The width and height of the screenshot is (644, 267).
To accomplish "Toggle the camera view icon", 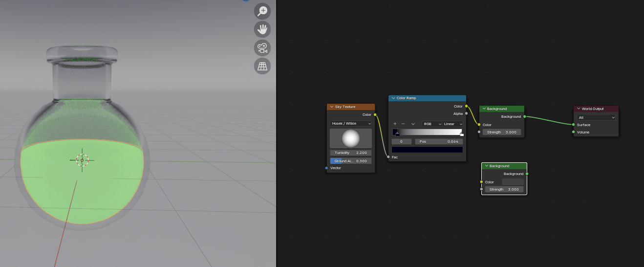I will click(x=262, y=48).
